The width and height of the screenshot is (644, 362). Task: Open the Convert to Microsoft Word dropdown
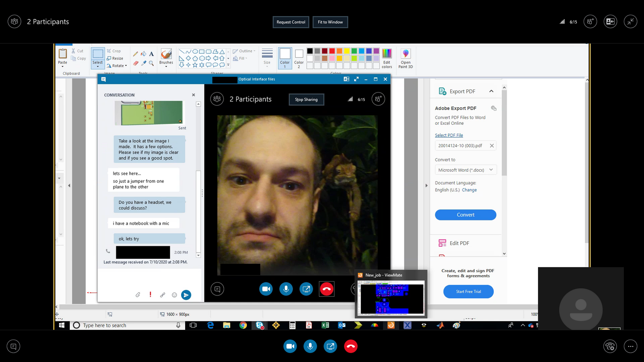click(x=466, y=170)
